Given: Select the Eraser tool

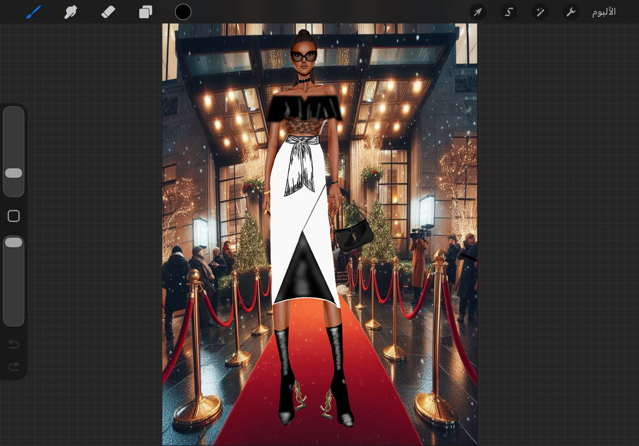Looking at the screenshot, I should pyautogui.click(x=108, y=12).
